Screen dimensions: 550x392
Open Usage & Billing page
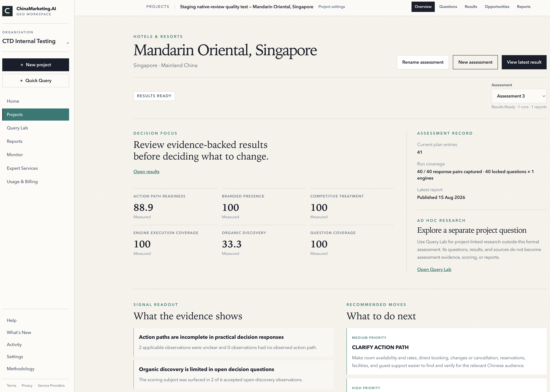pos(36,181)
